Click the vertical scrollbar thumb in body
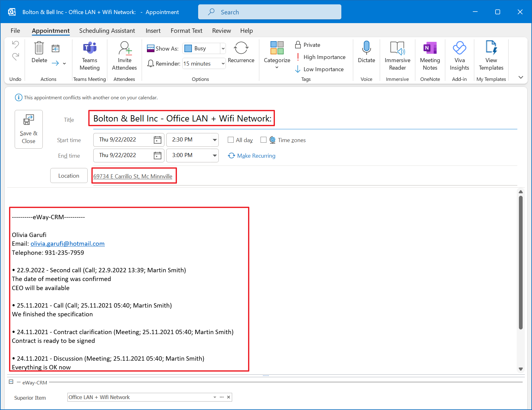Screen dimensions: 532x410 pos(520,262)
